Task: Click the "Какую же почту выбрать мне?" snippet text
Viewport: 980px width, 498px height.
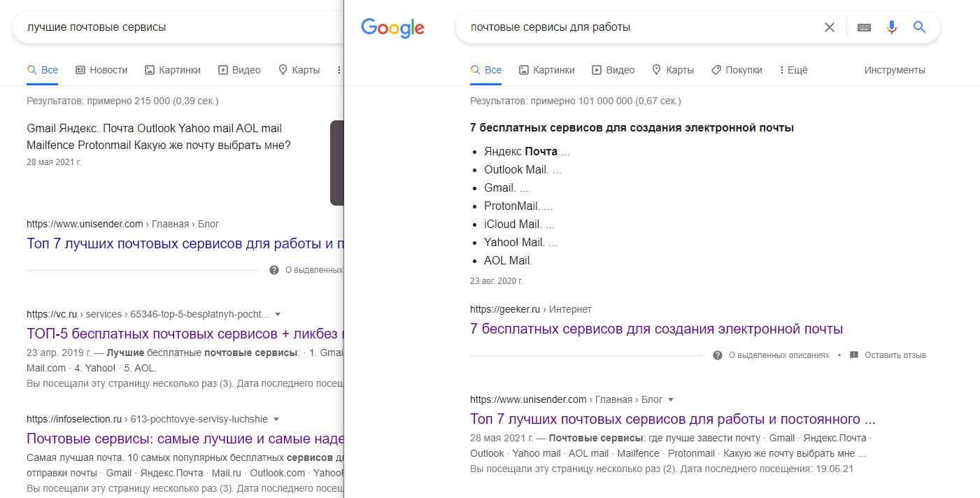Action: point(211,145)
